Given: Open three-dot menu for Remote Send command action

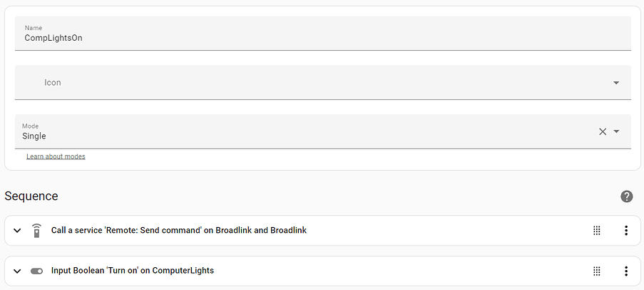Looking at the screenshot, I should pyautogui.click(x=626, y=230).
